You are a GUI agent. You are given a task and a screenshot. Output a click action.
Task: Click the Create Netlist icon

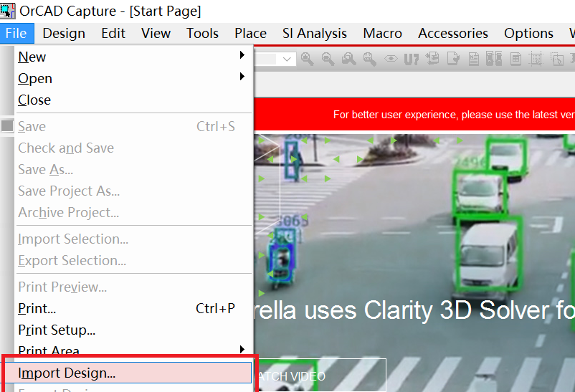[474, 59]
